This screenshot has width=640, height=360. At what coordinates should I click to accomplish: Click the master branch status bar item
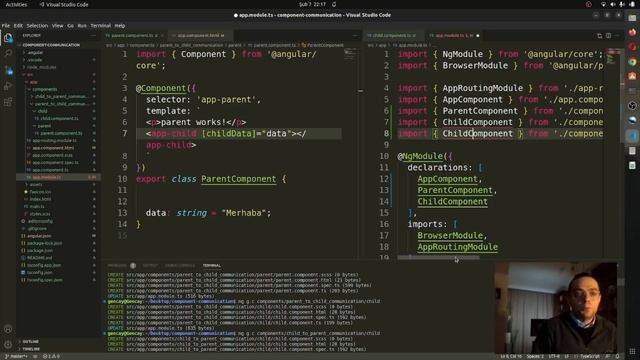pyautogui.click(x=16, y=356)
